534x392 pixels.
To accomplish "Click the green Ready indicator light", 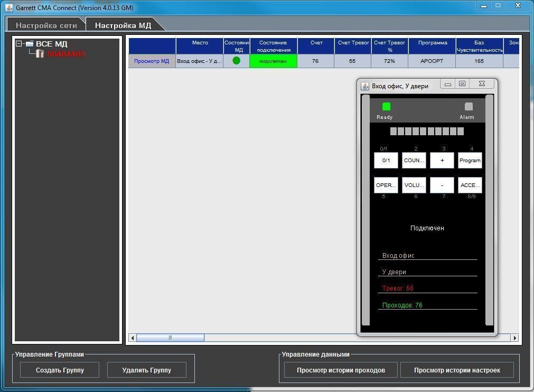I will pyautogui.click(x=386, y=107).
